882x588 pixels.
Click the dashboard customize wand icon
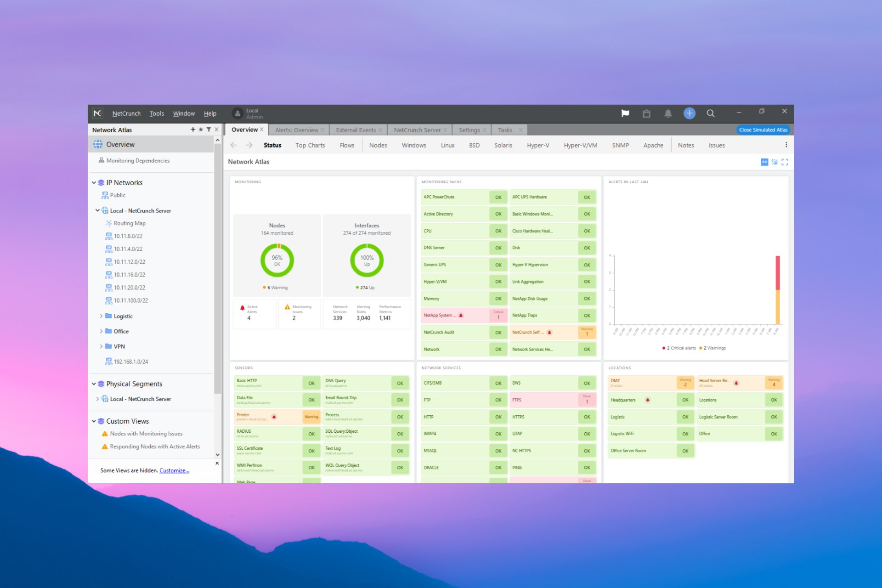pyautogui.click(x=775, y=162)
